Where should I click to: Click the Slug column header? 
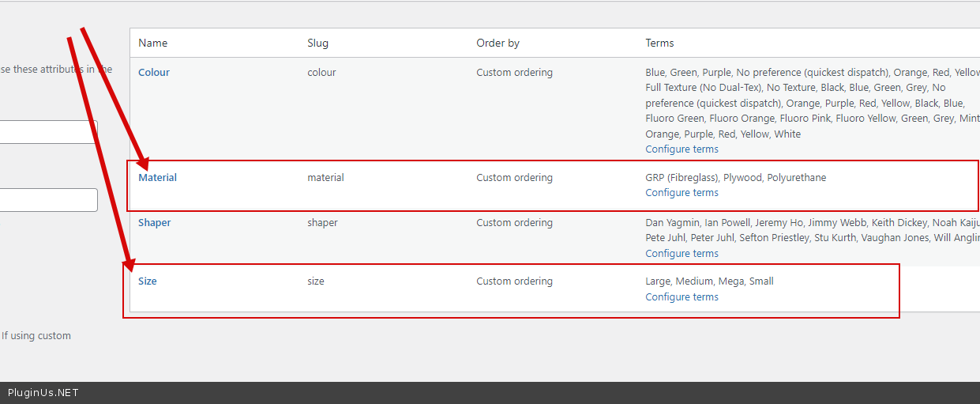[x=317, y=43]
